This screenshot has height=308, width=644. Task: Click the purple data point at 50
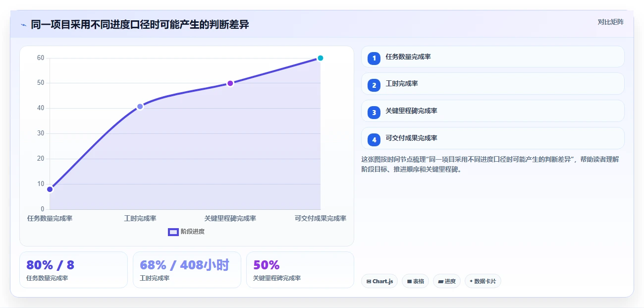tap(230, 83)
